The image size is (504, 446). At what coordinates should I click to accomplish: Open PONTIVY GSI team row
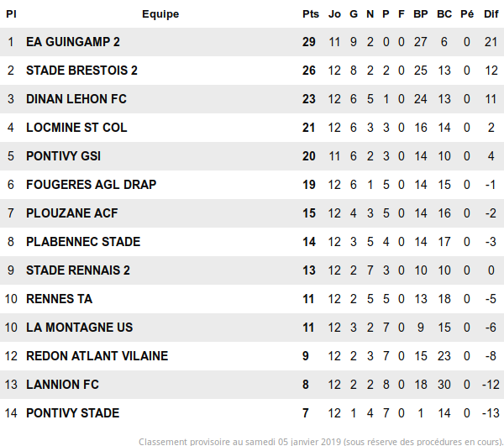click(x=64, y=156)
